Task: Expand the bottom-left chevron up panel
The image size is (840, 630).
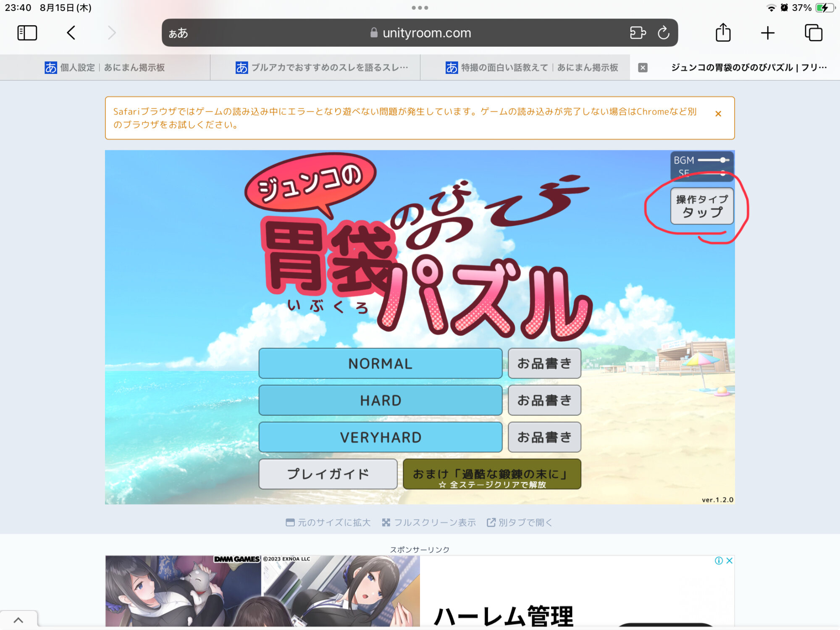Action: click(x=18, y=620)
